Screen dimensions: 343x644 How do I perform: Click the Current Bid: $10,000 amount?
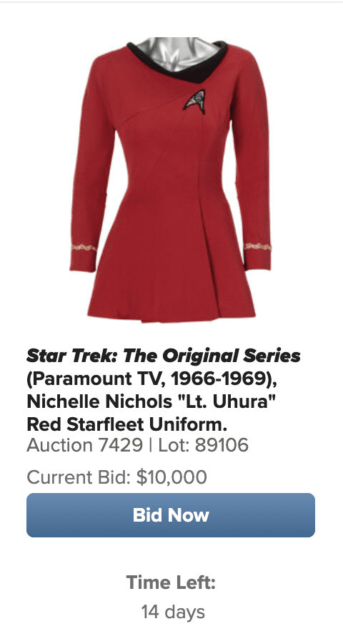117,477
